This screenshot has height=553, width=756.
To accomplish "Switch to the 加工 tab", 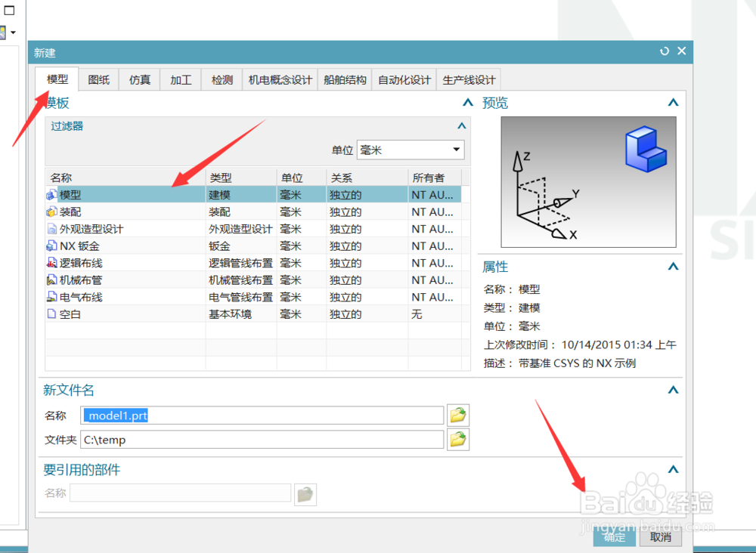I will pos(181,79).
